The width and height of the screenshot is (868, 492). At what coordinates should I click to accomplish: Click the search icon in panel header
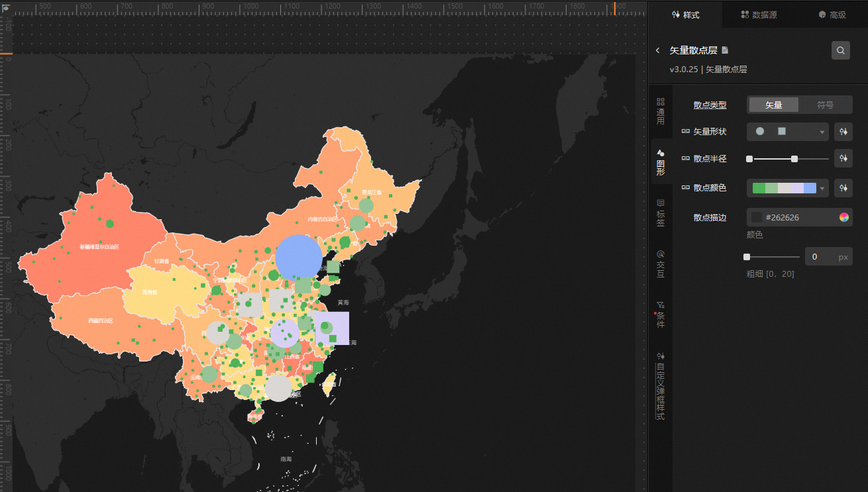click(840, 50)
